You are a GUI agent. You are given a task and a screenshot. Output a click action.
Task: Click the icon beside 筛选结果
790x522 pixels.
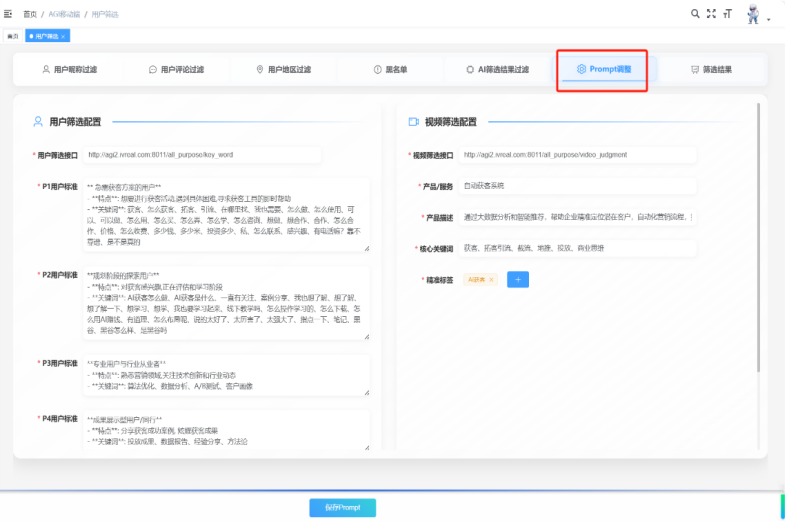695,70
